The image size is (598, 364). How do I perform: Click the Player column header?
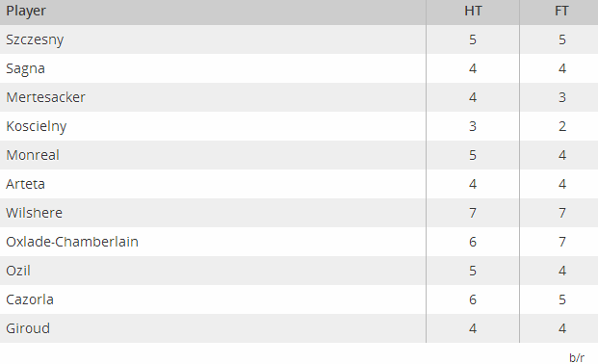[26, 11]
